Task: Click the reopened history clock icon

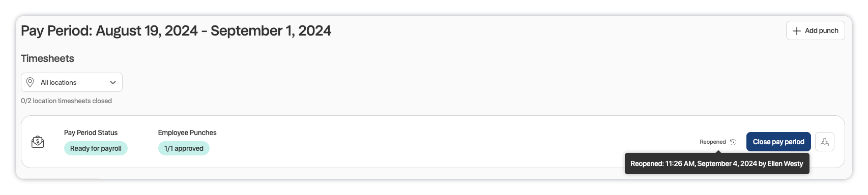Action: 733,142
